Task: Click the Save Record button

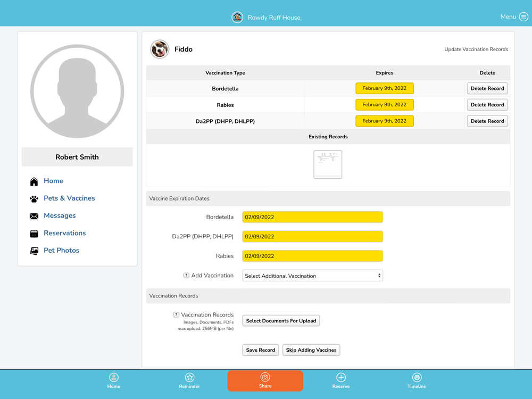Action: (261, 350)
